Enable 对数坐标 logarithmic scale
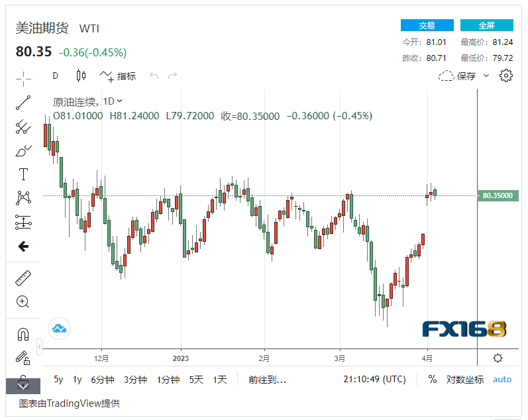 [x=464, y=380]
